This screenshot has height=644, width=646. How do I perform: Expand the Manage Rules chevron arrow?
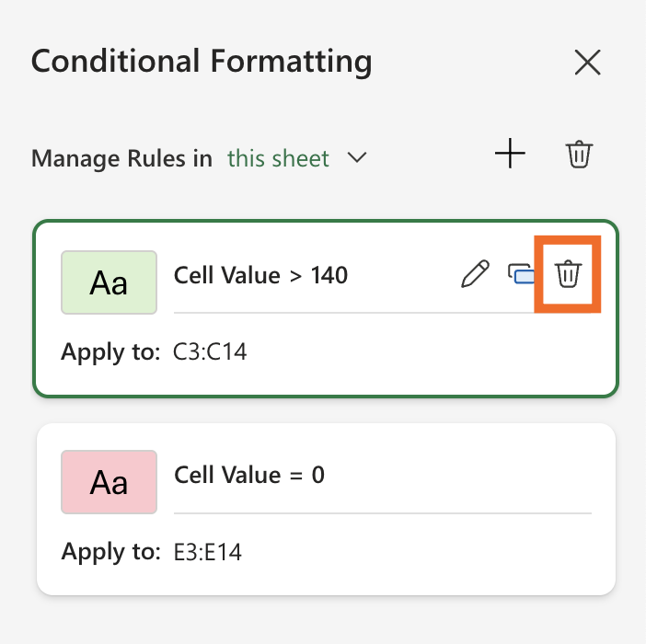coord(356,157)
